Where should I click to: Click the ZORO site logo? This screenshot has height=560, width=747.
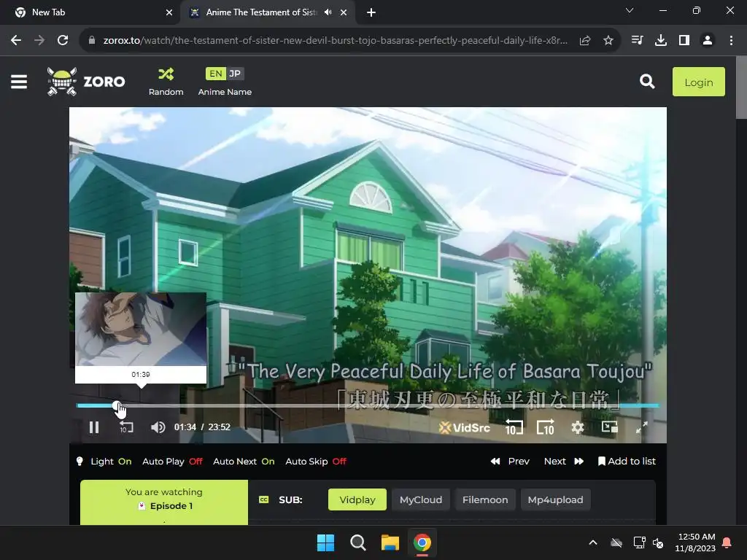click(86, 82)
